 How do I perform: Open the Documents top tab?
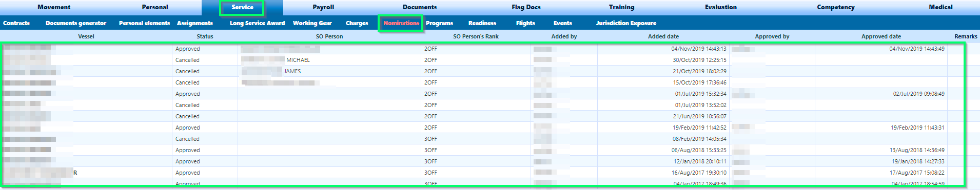tap(420, 7)
